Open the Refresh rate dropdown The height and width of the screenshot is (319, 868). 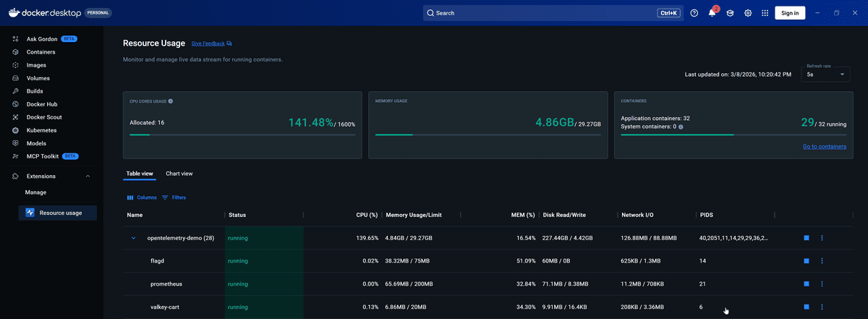825,74
